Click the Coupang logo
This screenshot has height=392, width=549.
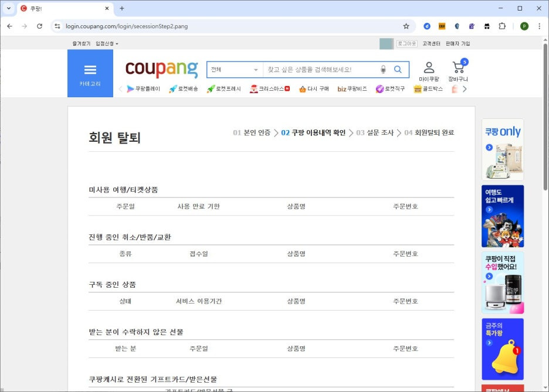coord(162,69)
